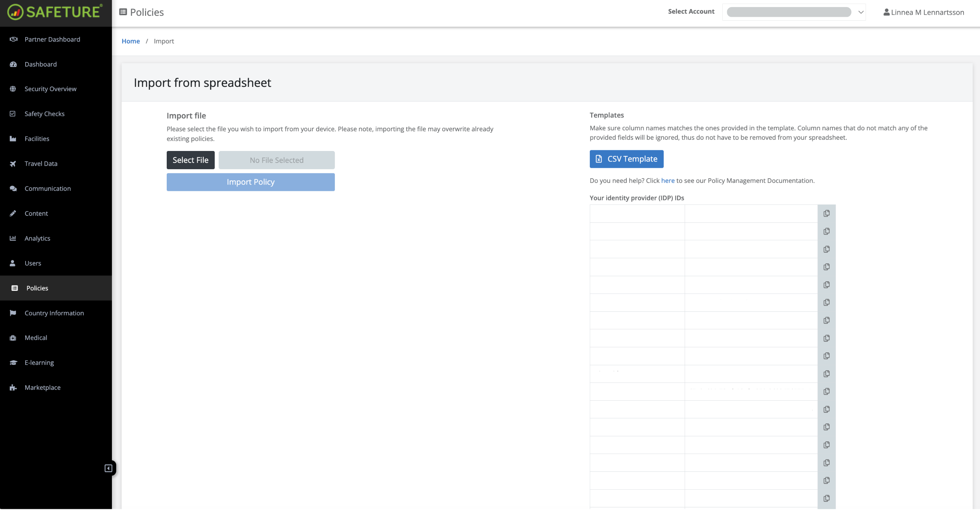Viewport: 980px width, 510px height.
Task: Select Policies in the sidebar menu
Action: coord(37,288)
